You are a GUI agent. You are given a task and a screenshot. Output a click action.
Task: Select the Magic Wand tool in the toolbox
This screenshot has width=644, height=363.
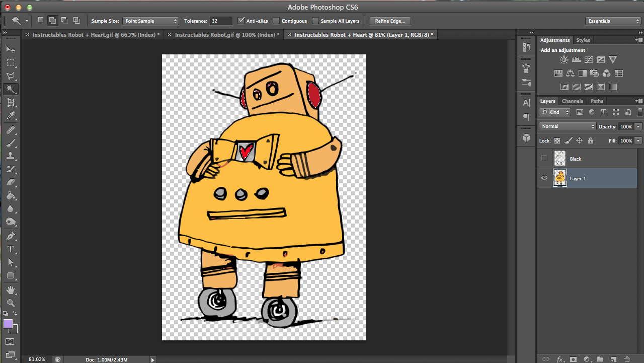11,89
